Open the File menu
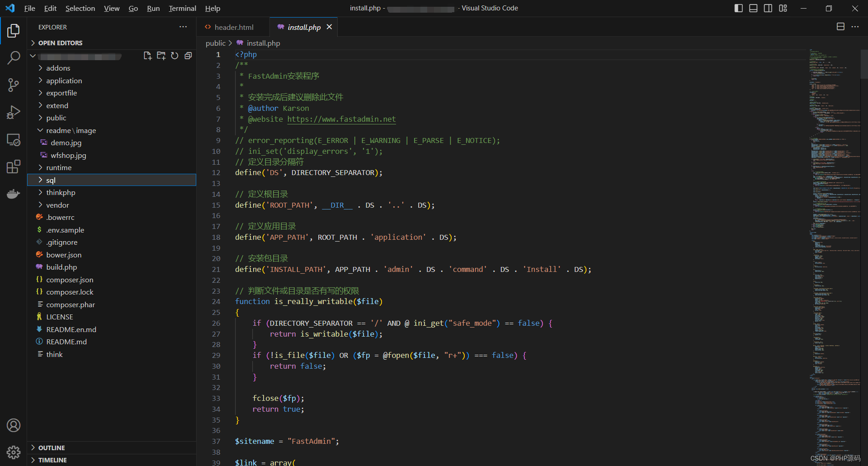Image resolution: width=868 pixels, height=466 pixels. pyautogui.click(x=29, y=8)
